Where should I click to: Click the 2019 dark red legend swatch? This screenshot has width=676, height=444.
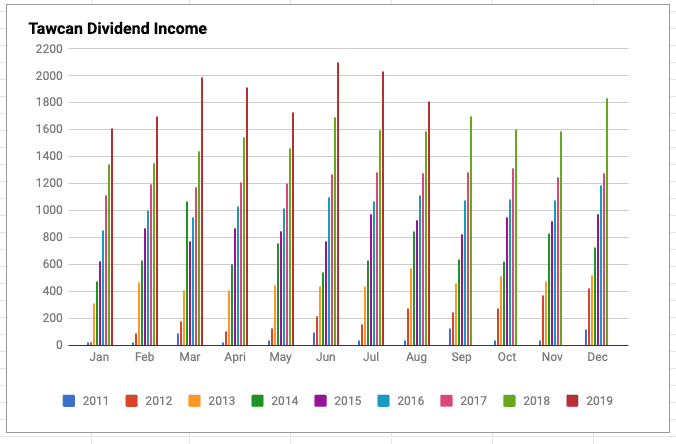click(x=572, y=401)
